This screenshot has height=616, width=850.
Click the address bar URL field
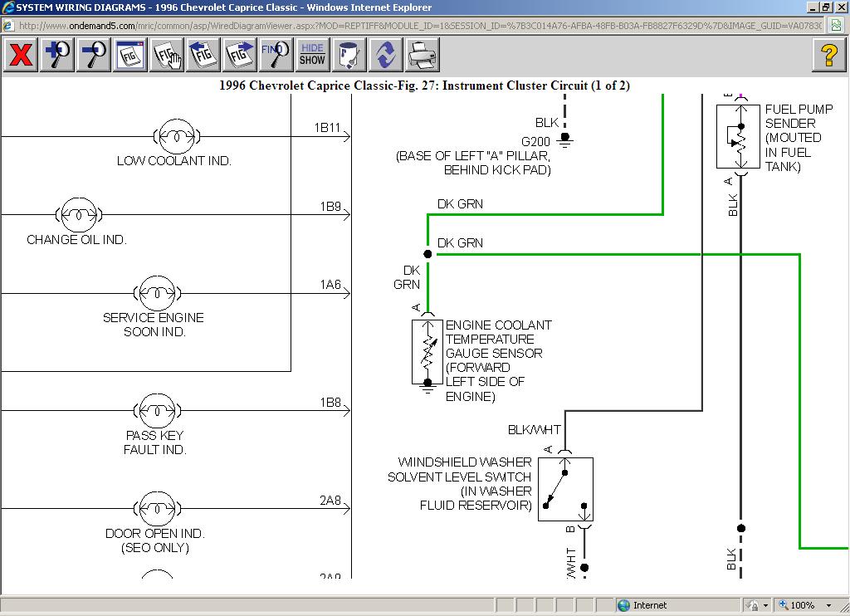[x=415, y=25]
